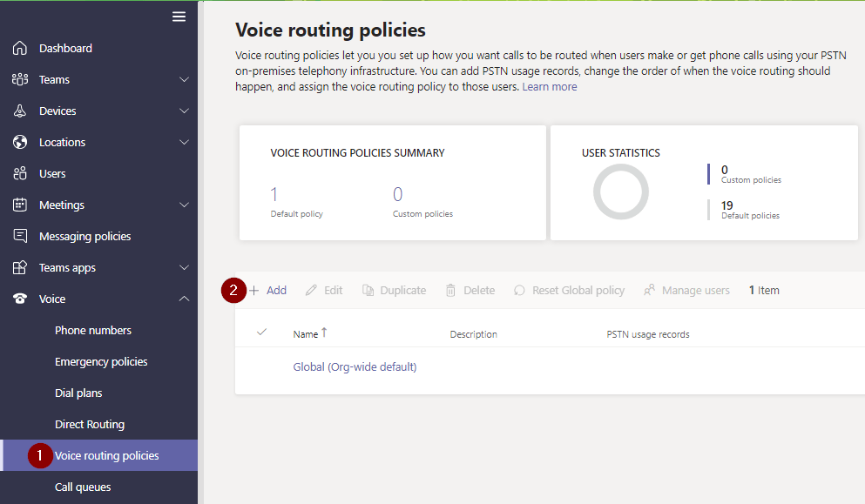This screenshot has width=865, height=504.
Task: Click Add to create a policy
Action: coord(268,290)
